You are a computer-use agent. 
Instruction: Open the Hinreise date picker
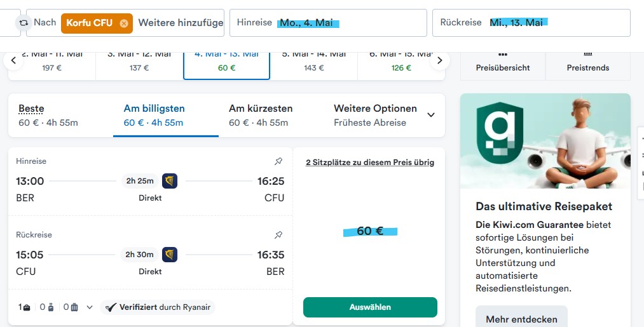pyautogui.click(x=327, y=23)
